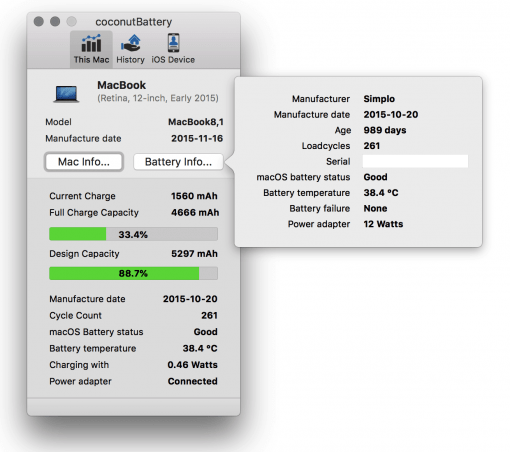The width and height of the screenshot is (510, 452).
Task: Switch to the iOS Device phone icon
Action: [173, 43]
